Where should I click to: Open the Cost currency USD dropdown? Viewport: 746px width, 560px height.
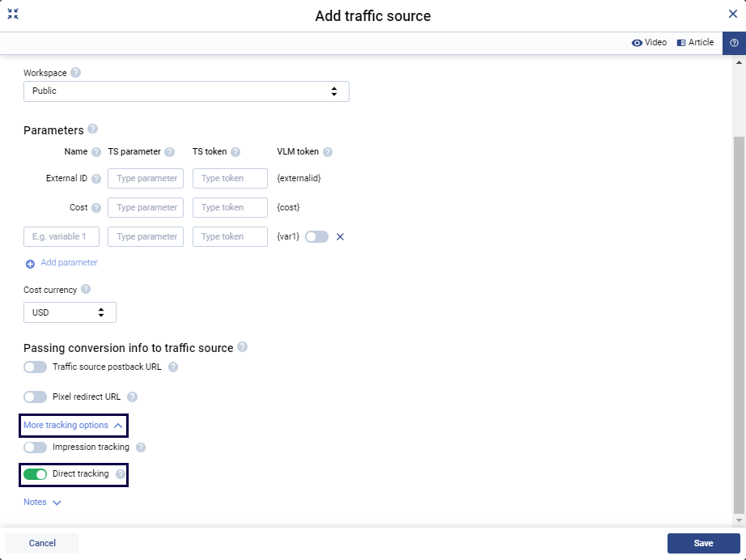tap(70, 312)
